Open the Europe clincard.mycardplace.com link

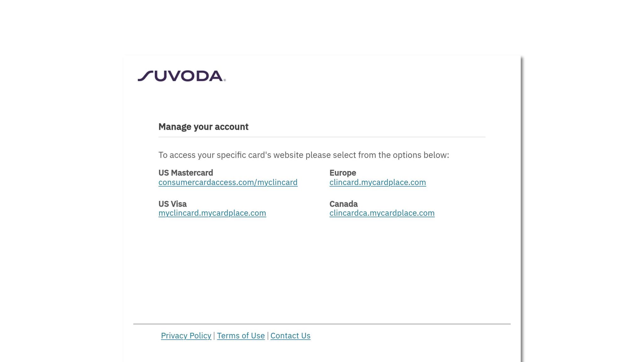point(378,182)
